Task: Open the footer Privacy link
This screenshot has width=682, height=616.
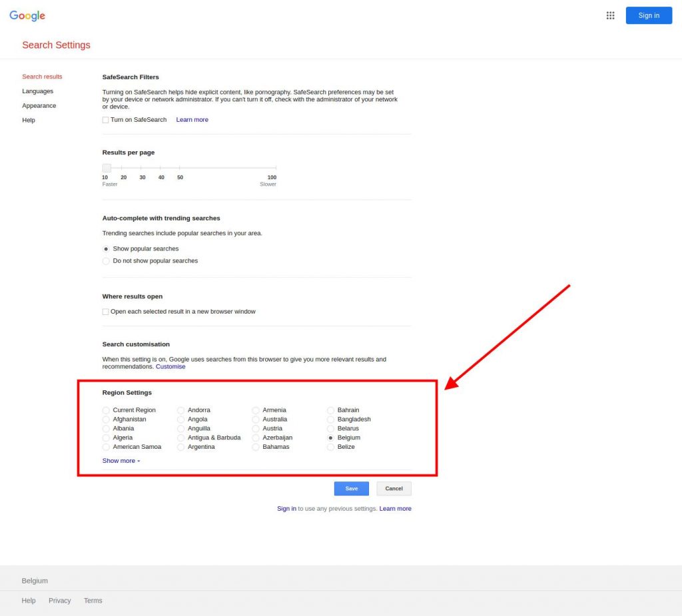Action: [59, 601]
